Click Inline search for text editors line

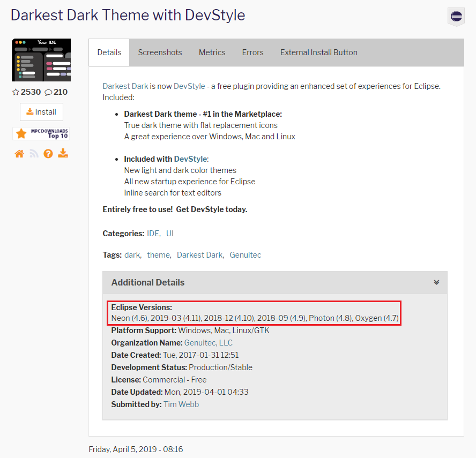click(x=173, y=193)
